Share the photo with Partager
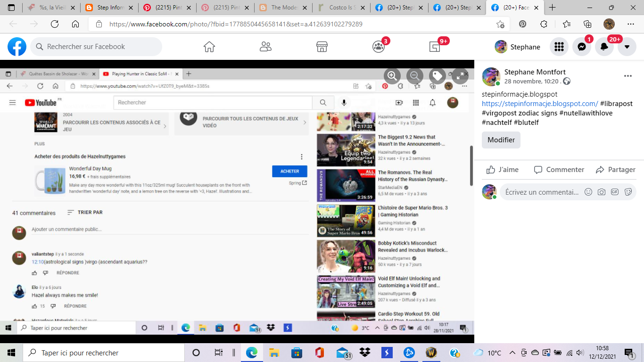This screenshot has height=362, width=644. [x=616, y=170]
